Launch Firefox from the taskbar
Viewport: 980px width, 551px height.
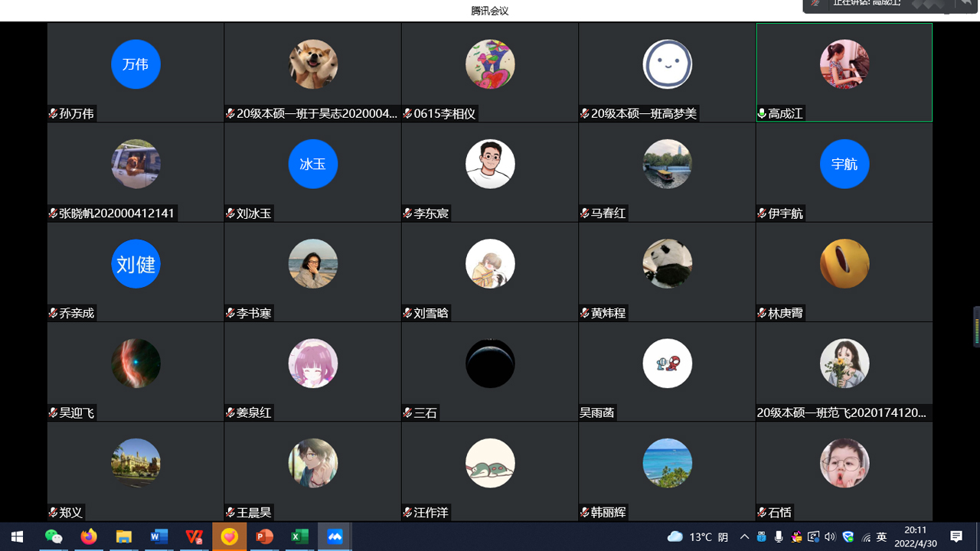(89, 536)
